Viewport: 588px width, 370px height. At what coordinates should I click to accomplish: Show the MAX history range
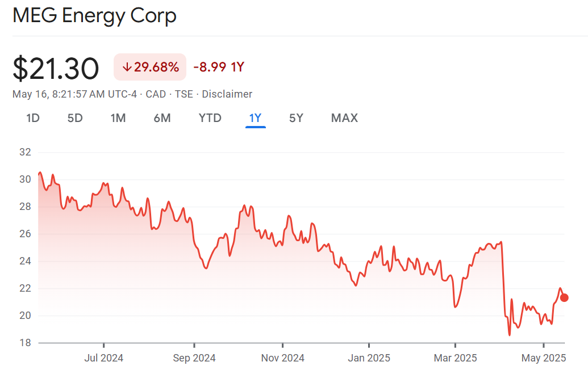tap(344, 118)
